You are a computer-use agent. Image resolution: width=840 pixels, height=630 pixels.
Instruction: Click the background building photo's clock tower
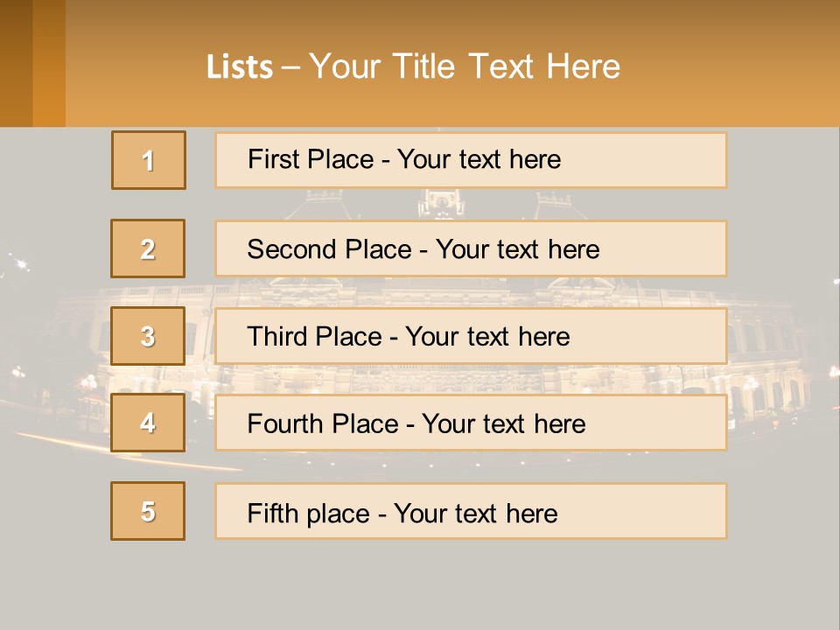[441, 204]
